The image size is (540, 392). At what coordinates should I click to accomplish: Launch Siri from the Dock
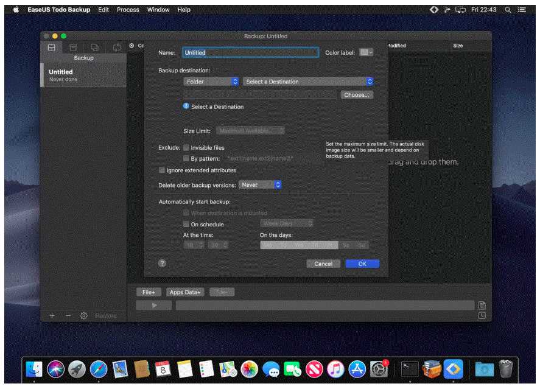(55, 369)
